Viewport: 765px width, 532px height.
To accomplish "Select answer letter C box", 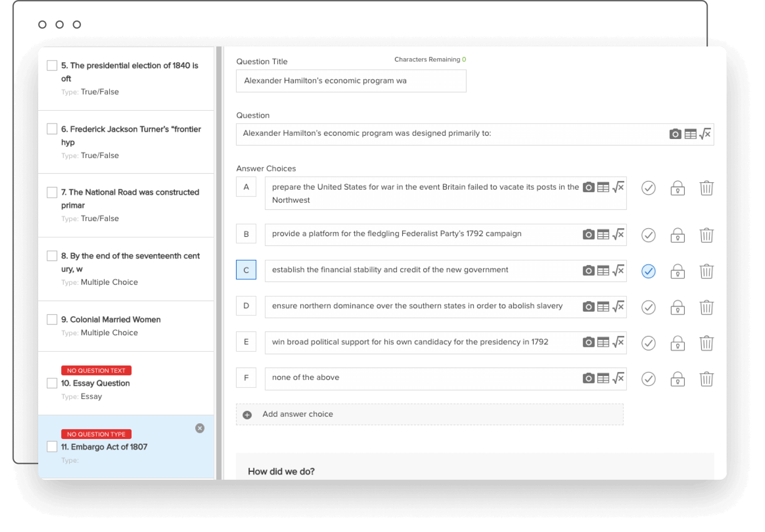I will pos(246,270).
